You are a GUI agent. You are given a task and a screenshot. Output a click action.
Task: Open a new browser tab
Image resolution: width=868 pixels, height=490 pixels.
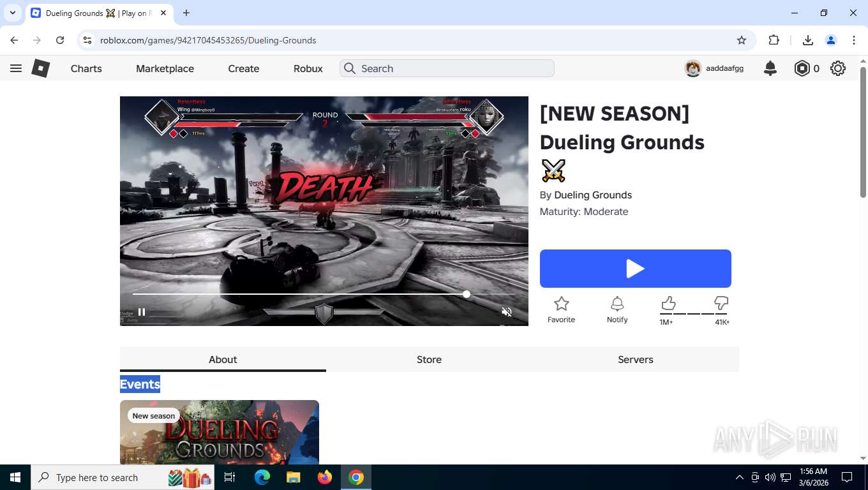186,13
